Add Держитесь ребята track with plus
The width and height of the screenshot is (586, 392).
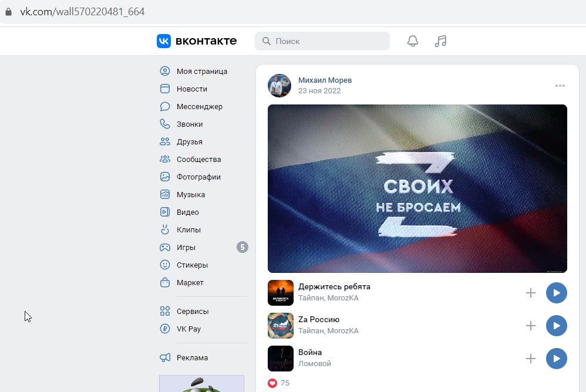531,293
